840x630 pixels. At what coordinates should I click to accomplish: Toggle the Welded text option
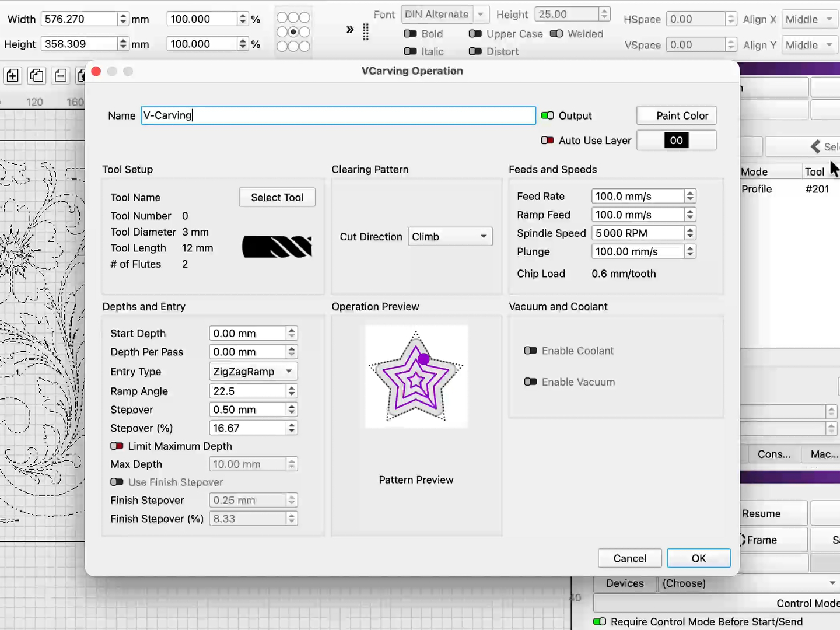click(556, 34)
